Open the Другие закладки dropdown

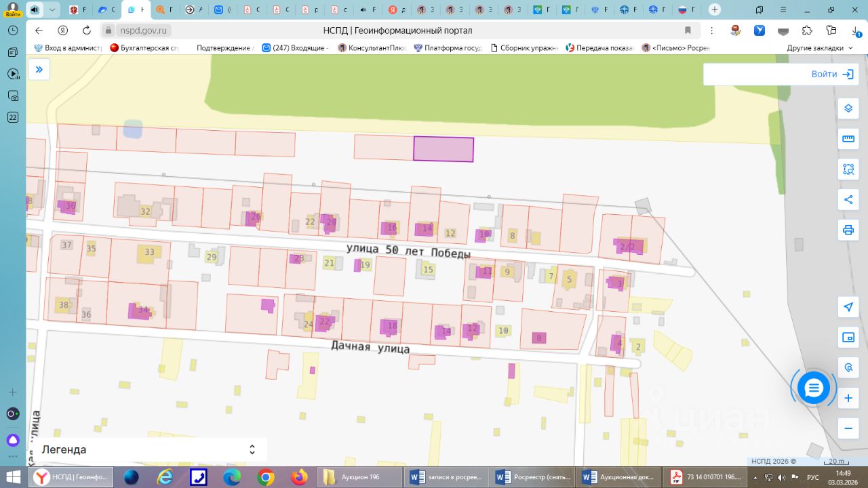(821, 48)
